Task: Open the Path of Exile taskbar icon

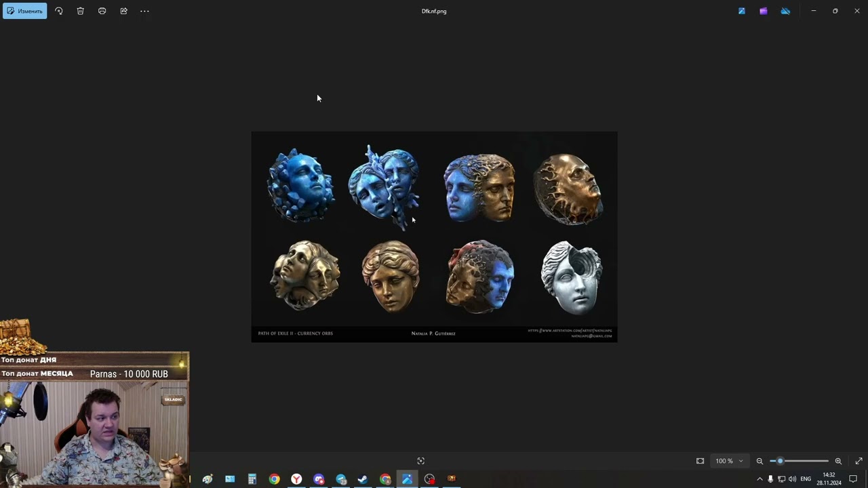Action: [452, 479]
